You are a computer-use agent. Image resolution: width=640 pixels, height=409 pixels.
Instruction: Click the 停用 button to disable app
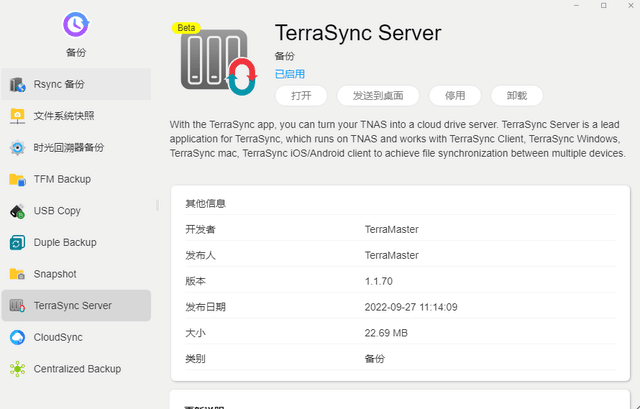455,96
